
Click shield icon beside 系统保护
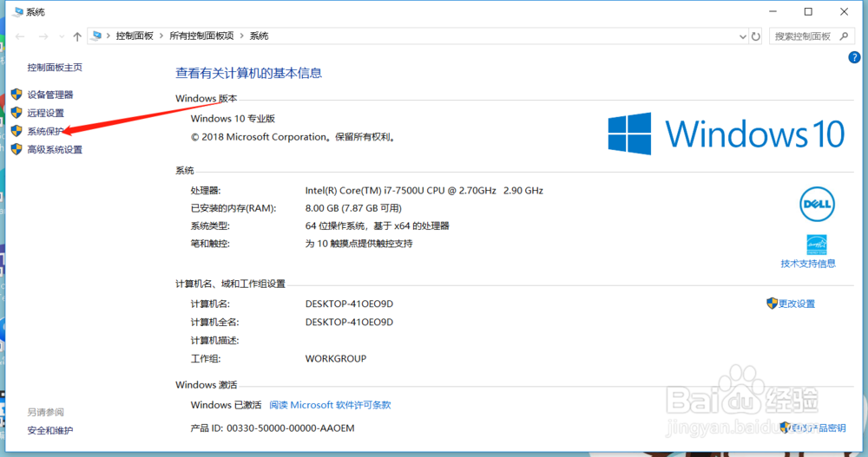[x=16, y=131]
